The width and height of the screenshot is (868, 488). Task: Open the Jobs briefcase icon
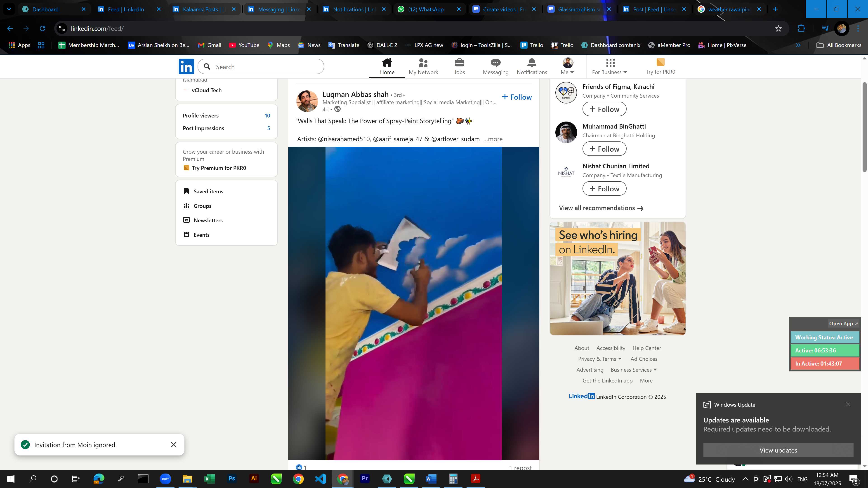[459, 66]
